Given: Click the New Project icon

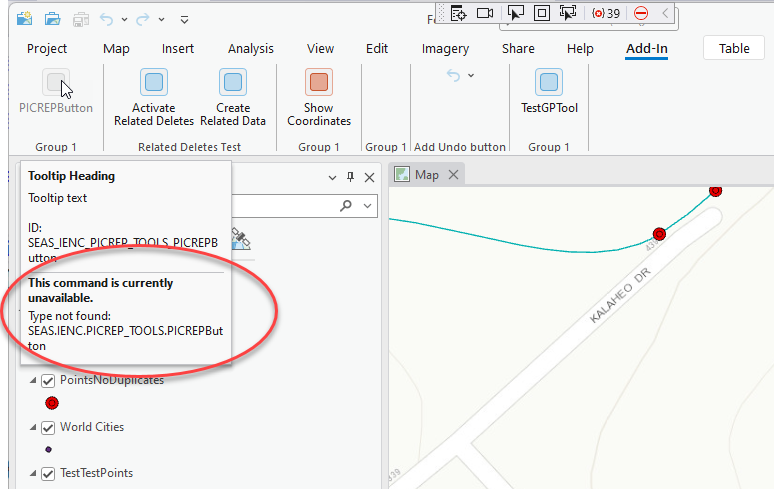Looking at the screenshot, I should tap(24, 19).
